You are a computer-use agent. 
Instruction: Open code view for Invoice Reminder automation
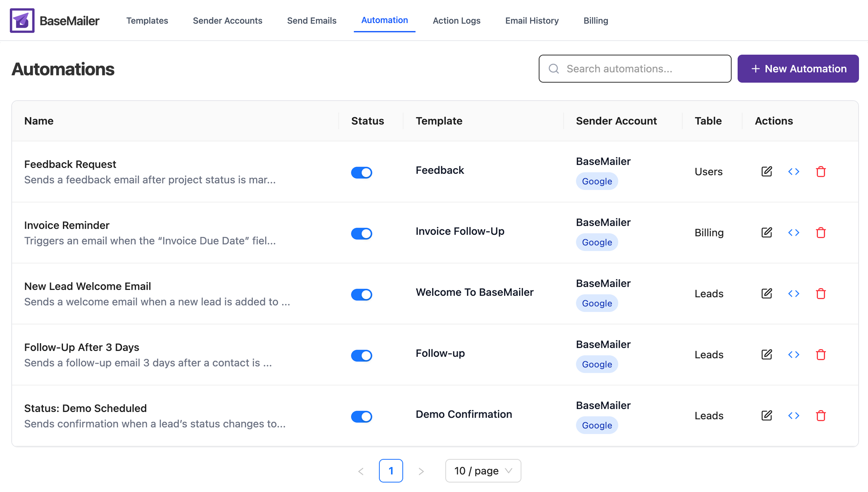click(x=794, y=232)
